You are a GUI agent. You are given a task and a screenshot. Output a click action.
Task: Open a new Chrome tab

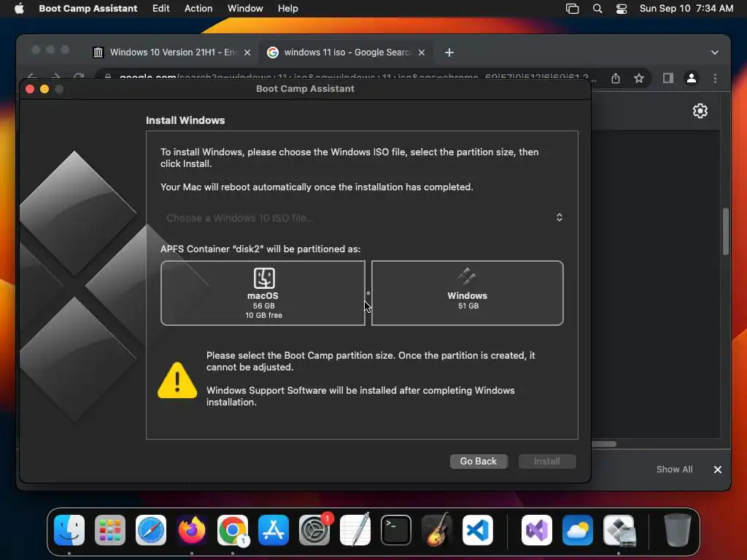tap(449, 52)
